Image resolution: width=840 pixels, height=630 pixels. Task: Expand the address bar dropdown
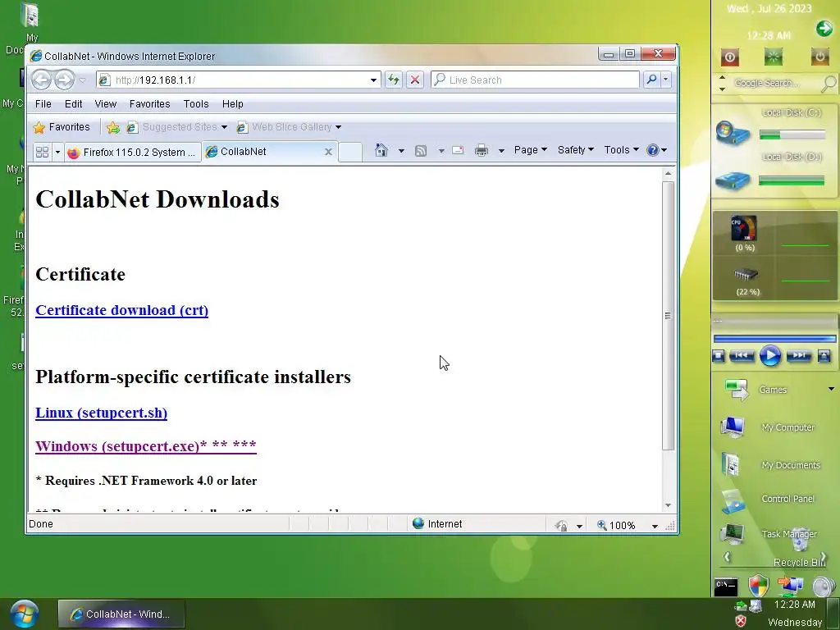point(373,80)
